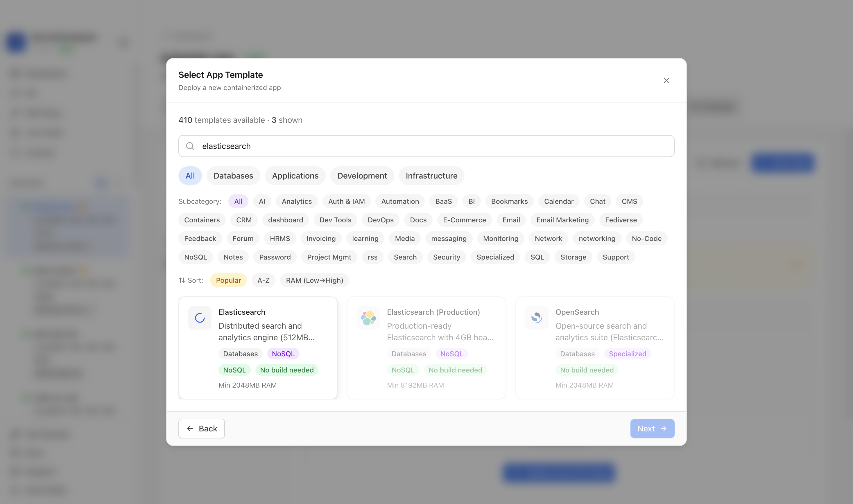This screenshot has width=853, height=504.
Task: Filter by Auth & IAM subcategory
Action: click(346, 201)
